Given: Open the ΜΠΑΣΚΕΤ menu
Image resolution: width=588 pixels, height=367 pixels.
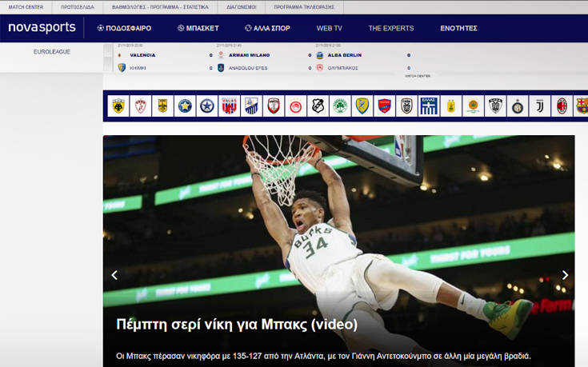Looking at the screenshot, I should pos(198,28).
